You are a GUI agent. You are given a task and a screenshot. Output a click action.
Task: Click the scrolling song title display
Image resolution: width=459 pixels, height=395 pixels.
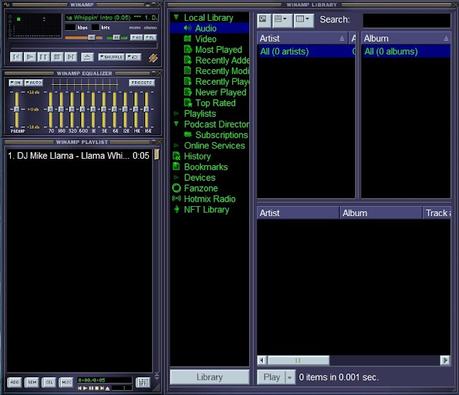click(111, 17)
